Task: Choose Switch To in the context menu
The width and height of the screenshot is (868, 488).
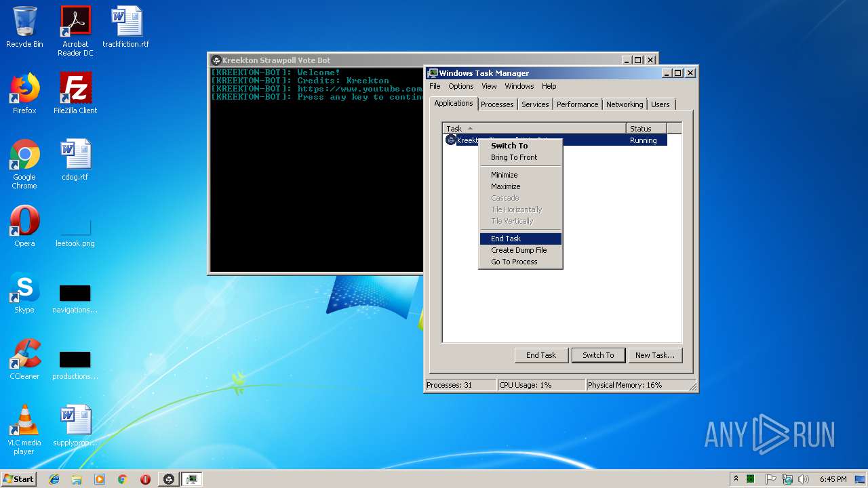Action: coord(520,146)
